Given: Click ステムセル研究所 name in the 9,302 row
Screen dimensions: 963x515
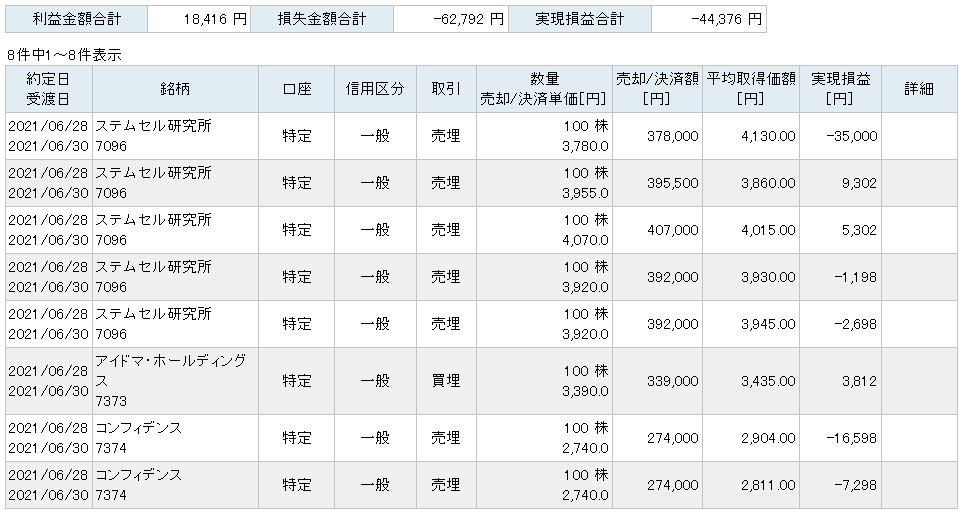Looking at the screenshot, I should pyautogui.click(x=153, y=173).
